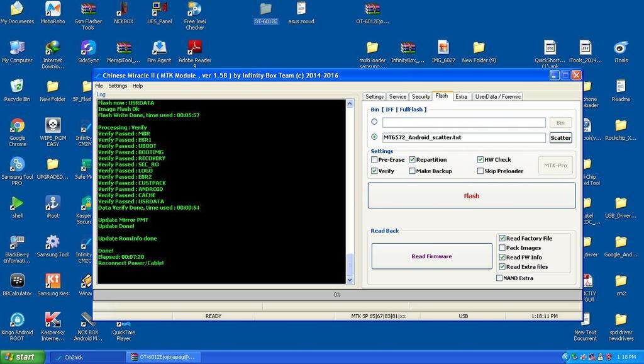
Task: Open the iRoot anchor icon
Action: 53,203
